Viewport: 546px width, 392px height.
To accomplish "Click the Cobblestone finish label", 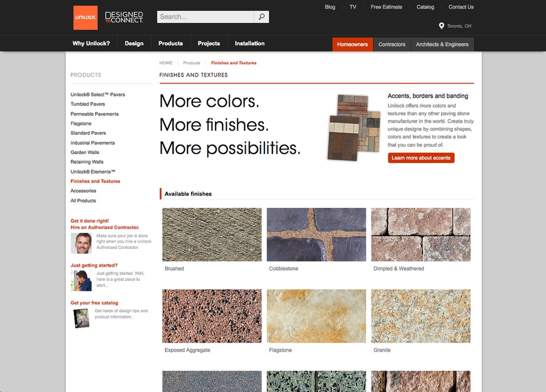I will [283, 269].
